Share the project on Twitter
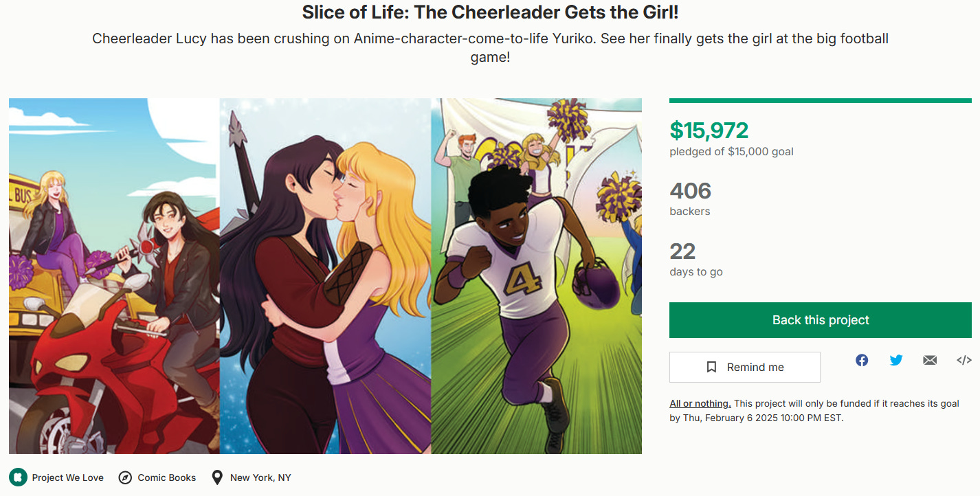 [x=896, y=360]
